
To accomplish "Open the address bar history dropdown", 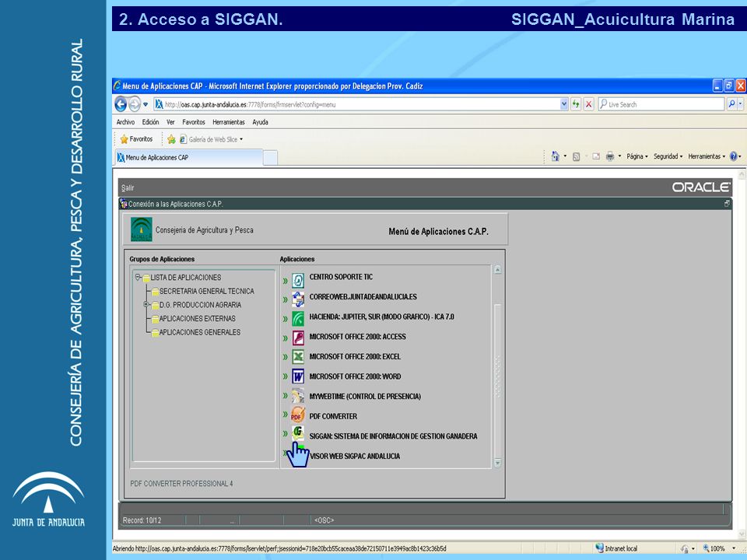I will [x=564, y=103].
